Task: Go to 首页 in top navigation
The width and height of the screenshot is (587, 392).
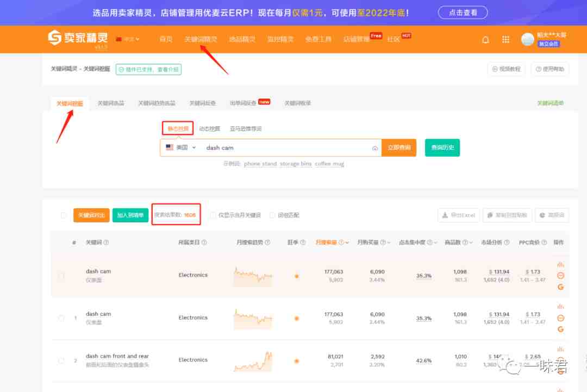Action: (x=166, y=39)
